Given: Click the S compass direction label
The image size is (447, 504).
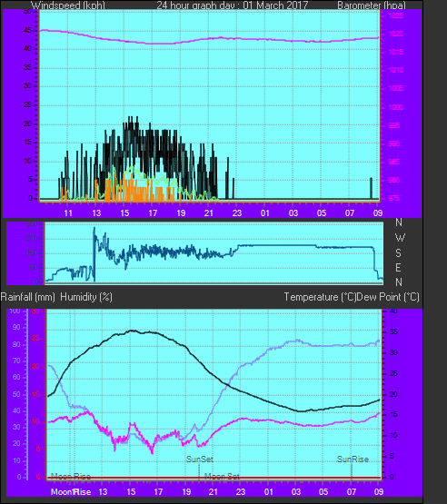Looking at the screenshot, I should pos(399,253).
